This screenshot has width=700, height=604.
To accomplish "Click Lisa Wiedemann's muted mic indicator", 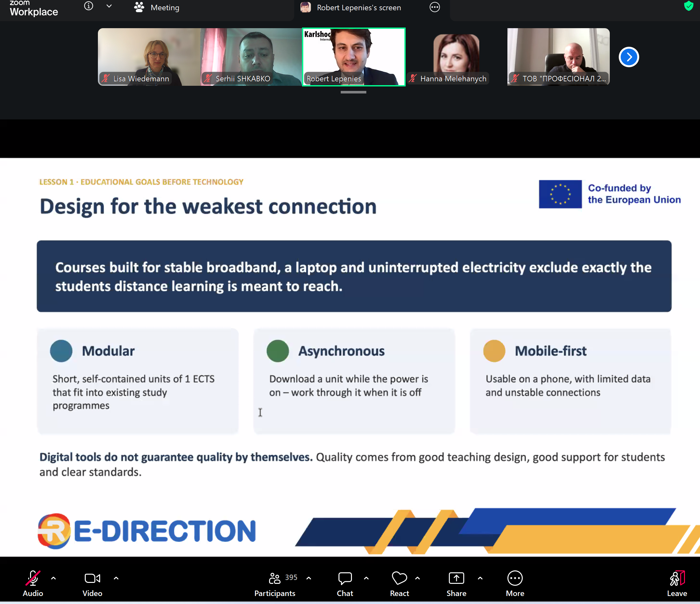I will tap(106, 78).
